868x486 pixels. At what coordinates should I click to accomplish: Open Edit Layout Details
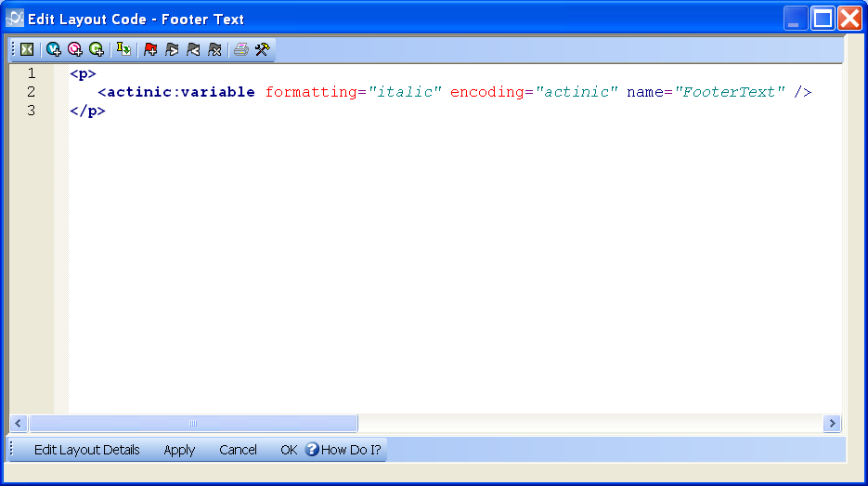click(x=86, y=450)
